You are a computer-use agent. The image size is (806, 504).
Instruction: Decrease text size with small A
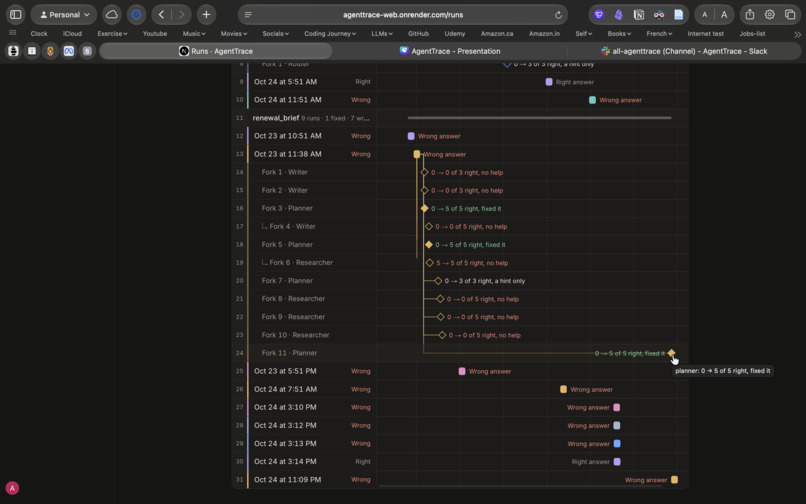click(x=705, y=15)
